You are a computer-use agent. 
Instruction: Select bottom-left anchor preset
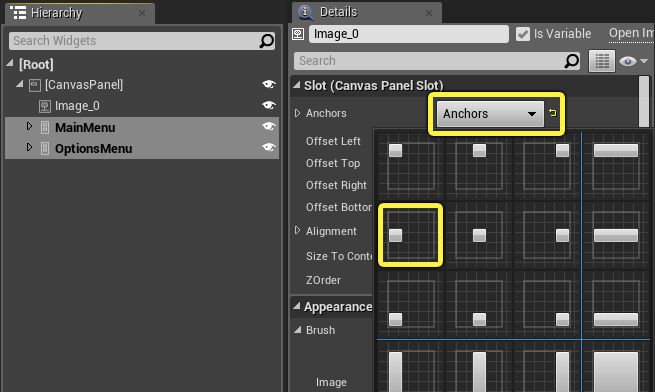(411, 303)
